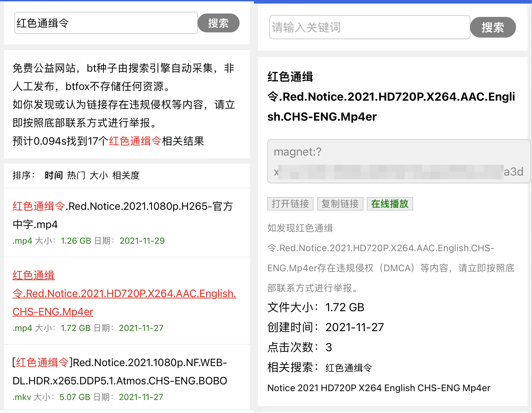
Task: Click the magnet link text box
Action: 398,161
